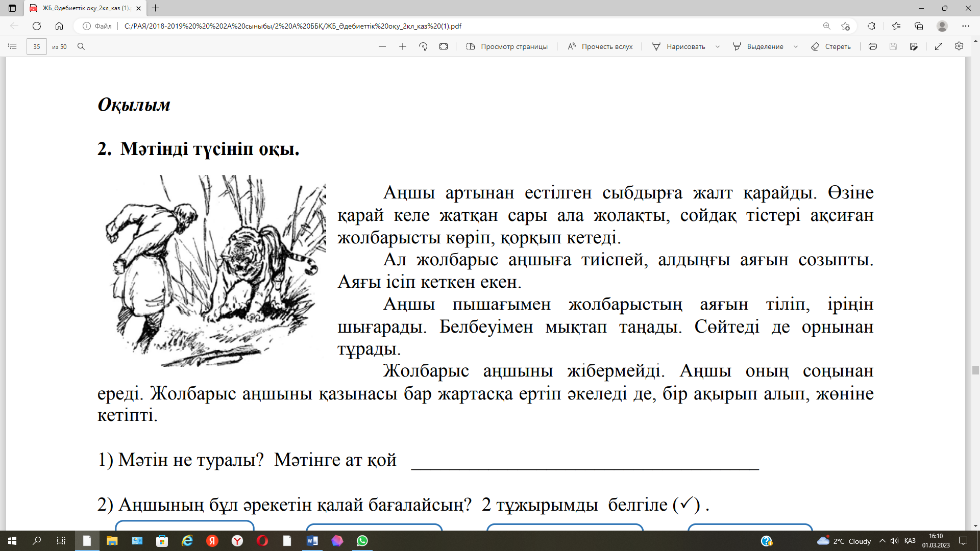Open the table of contents sidebar
The image size is (980, 551).
[13, 46]
